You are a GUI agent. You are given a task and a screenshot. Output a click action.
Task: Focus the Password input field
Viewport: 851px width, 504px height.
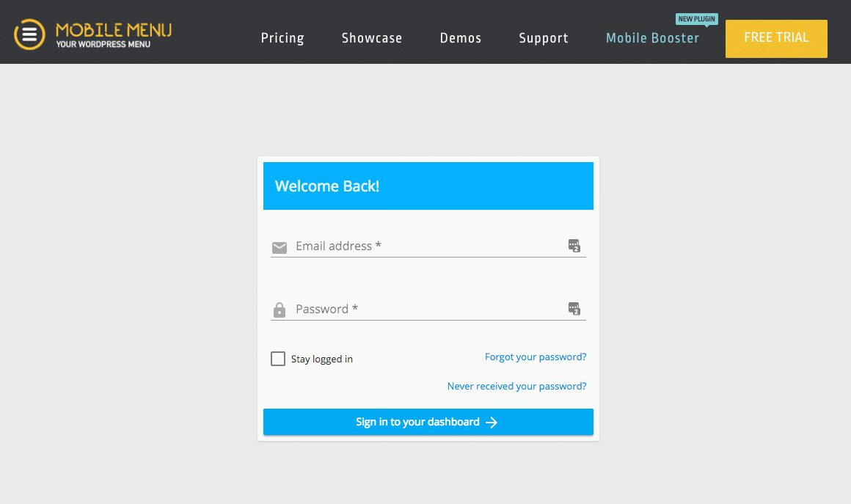point(428,309)
